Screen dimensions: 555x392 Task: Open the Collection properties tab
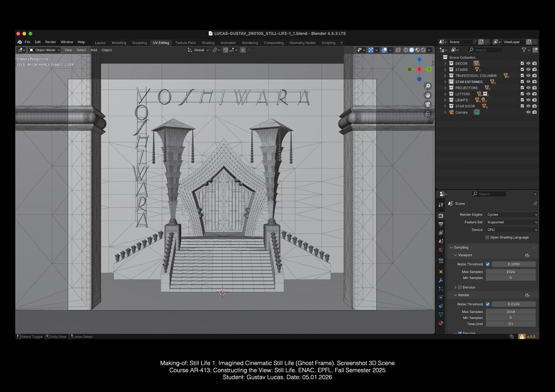pos(441,261)
